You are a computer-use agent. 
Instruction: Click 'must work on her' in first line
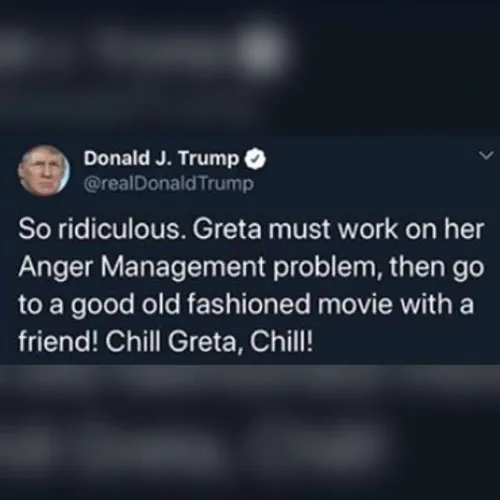(376, 230)
